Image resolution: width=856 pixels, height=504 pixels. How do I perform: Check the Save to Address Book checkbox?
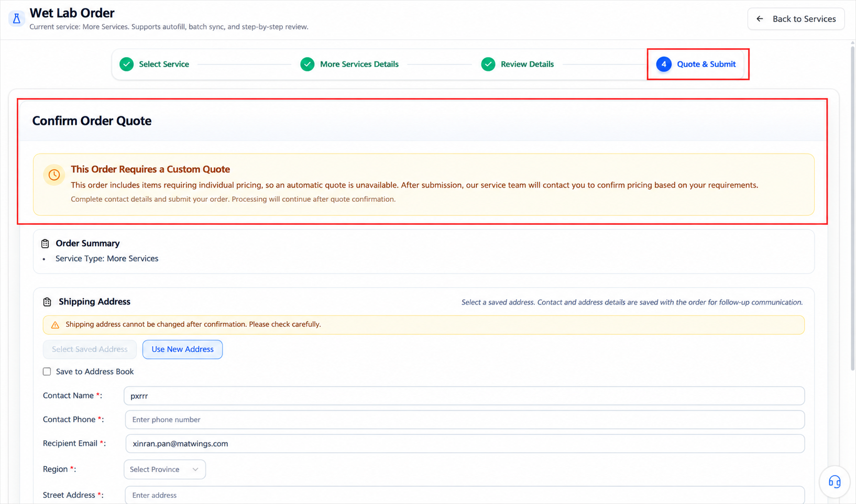47,371
